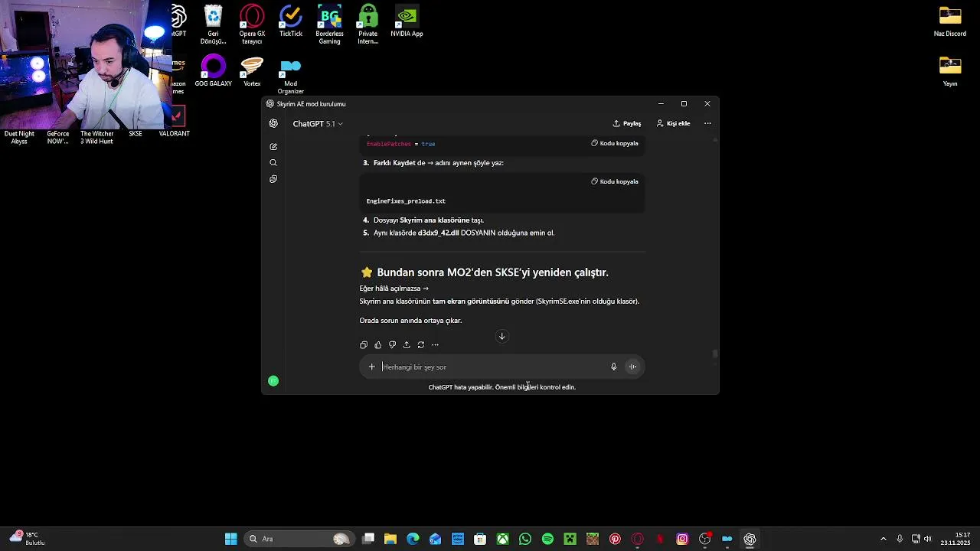Open the Windows Start menu
980x551 pixels.
(230, 539)
